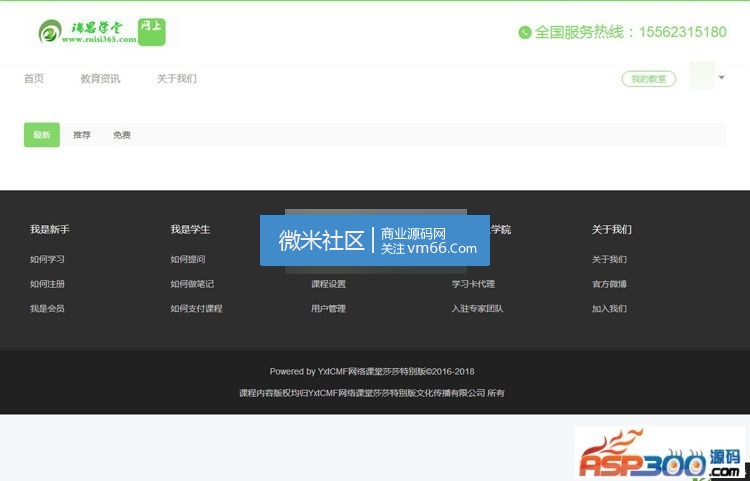Open the 加入我们 footer link
750x481 pixels.
(x=609, y=308)
